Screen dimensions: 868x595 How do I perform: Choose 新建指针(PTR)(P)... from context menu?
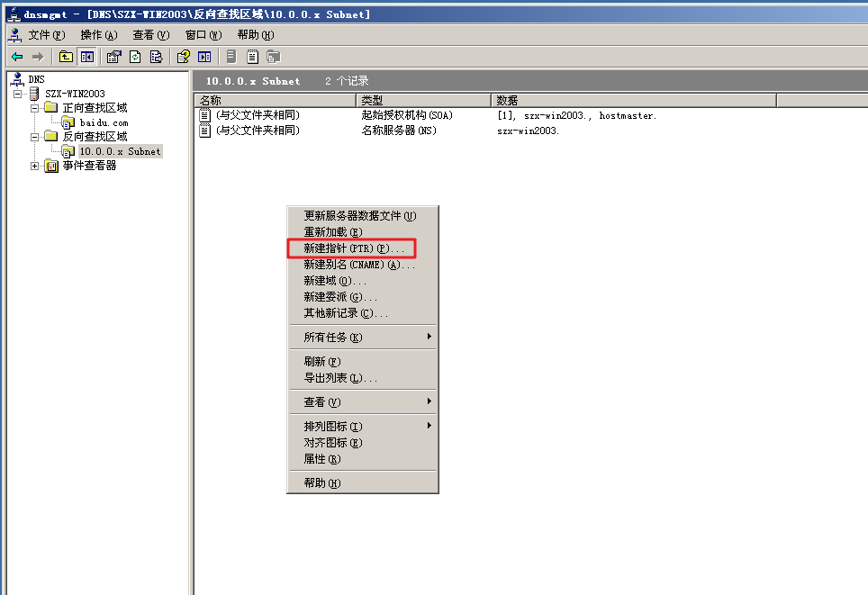pos(363,248)
